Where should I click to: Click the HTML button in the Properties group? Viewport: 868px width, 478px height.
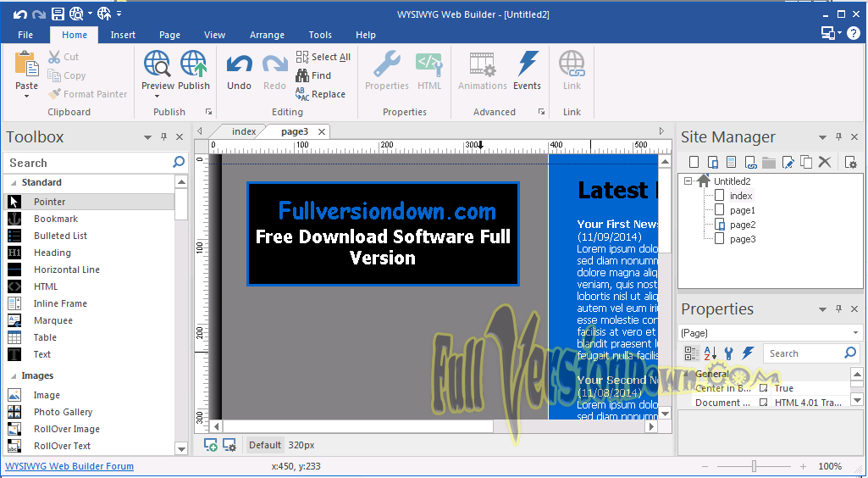(x=429, y=69)
